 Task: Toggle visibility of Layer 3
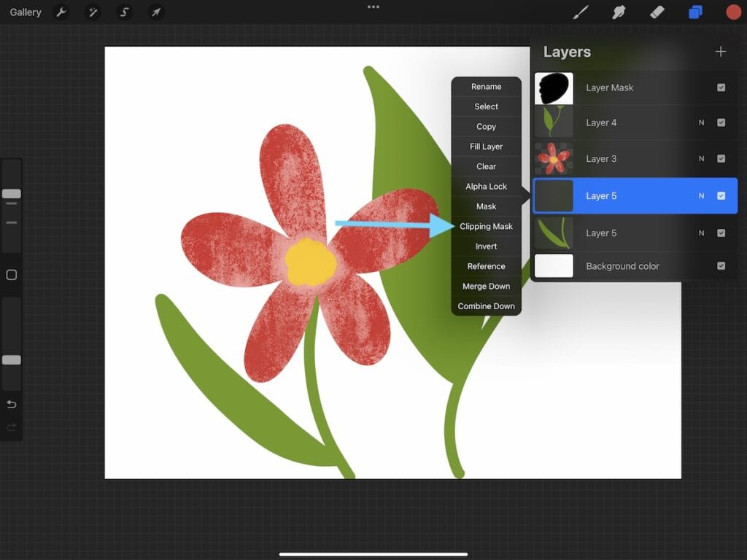(x=721, y=159)
